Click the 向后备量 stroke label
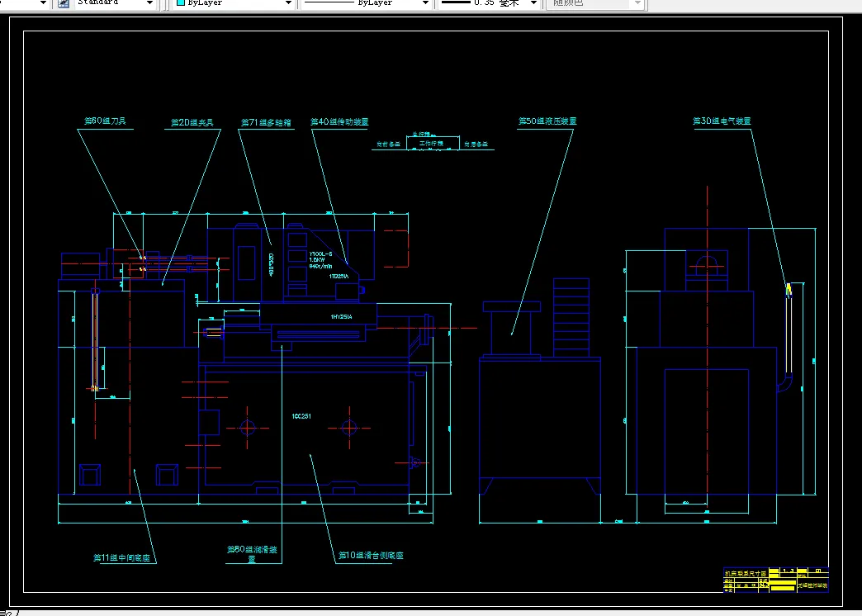The width and height of the screenshot is (862, 616). pyautogui.click(x=476, y=145)
